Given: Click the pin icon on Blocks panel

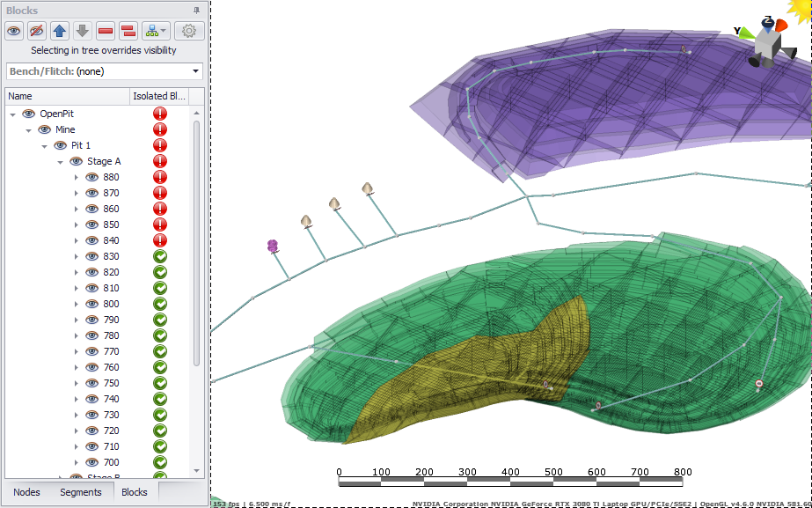Looking at the screenshot, I should tap(196, 10).
